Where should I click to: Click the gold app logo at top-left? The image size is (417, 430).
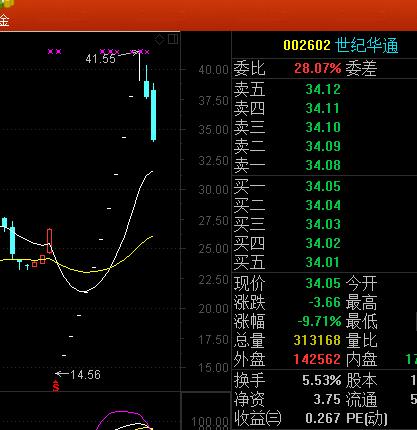[x=7, y=3]
